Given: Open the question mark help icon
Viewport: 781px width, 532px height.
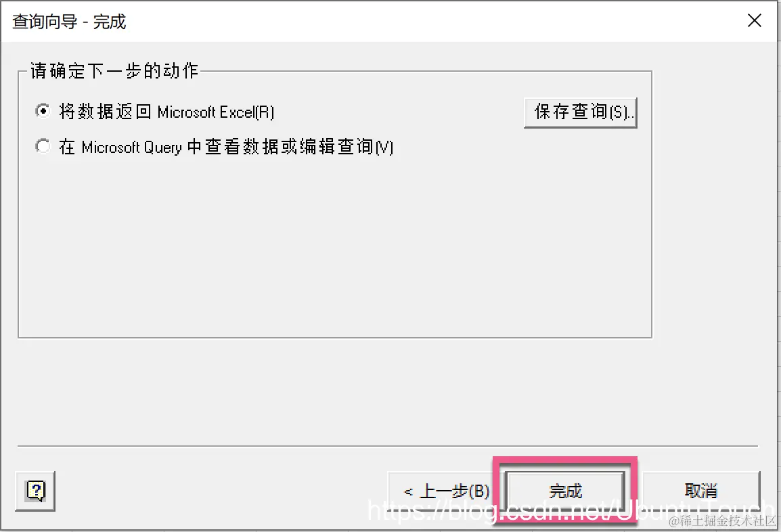Looking at the screenshot, I should coord(35,491).
